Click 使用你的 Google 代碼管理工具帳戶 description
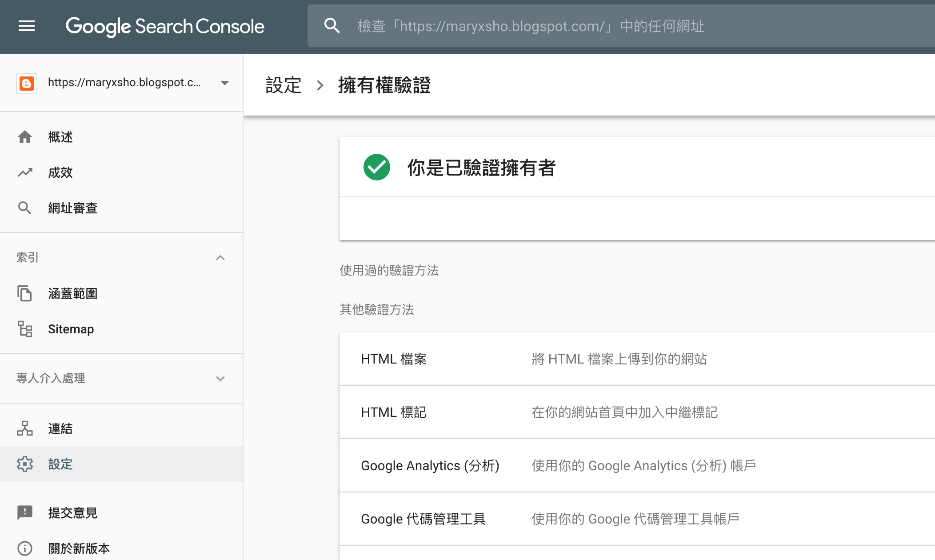The height and width of the screenshot is (560, 935). tap(635, 519)
